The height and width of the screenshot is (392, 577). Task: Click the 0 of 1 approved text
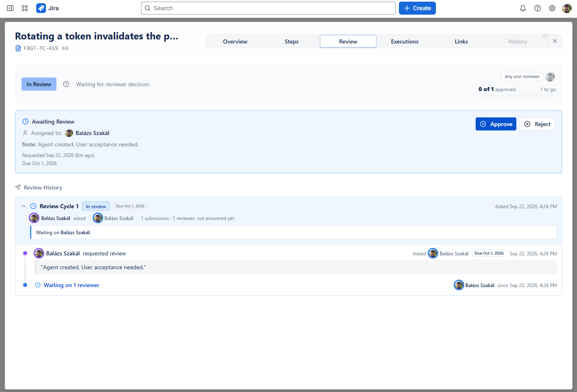tap(497, 89)
